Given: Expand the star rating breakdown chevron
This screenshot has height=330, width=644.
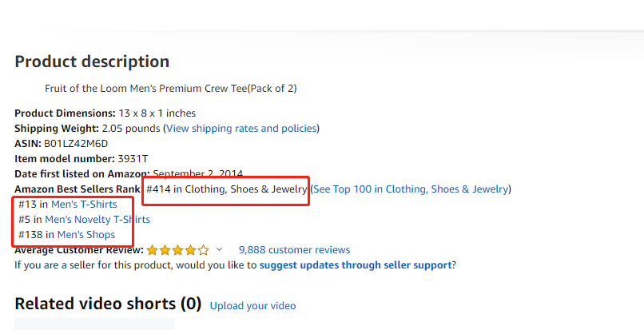Looking at the screenshot, I should pos(220,249).
